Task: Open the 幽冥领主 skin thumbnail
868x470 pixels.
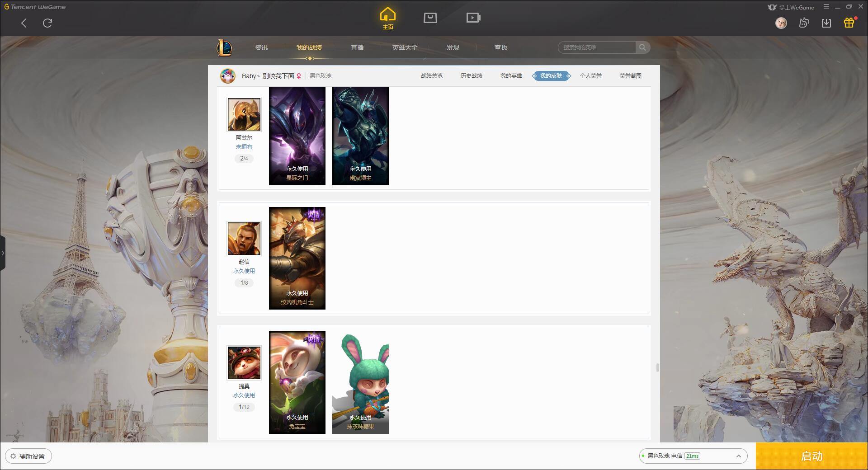Action: [360, 136]
